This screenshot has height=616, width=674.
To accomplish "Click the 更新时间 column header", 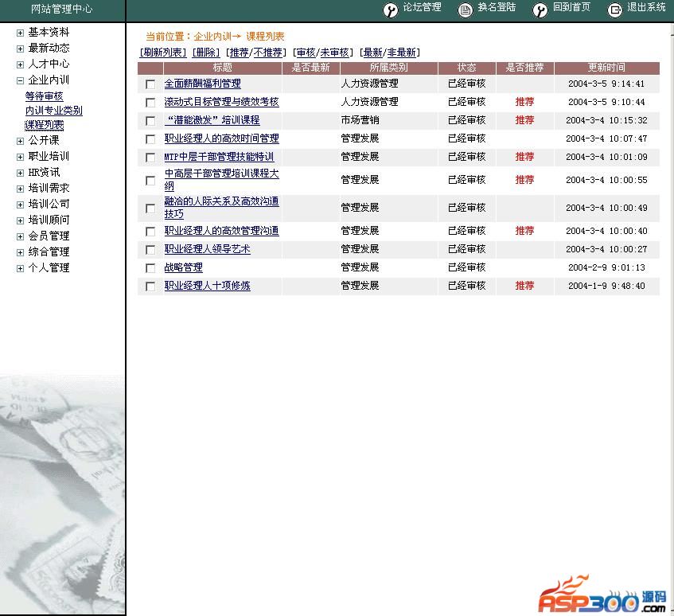I will click(x=606, y=68).
